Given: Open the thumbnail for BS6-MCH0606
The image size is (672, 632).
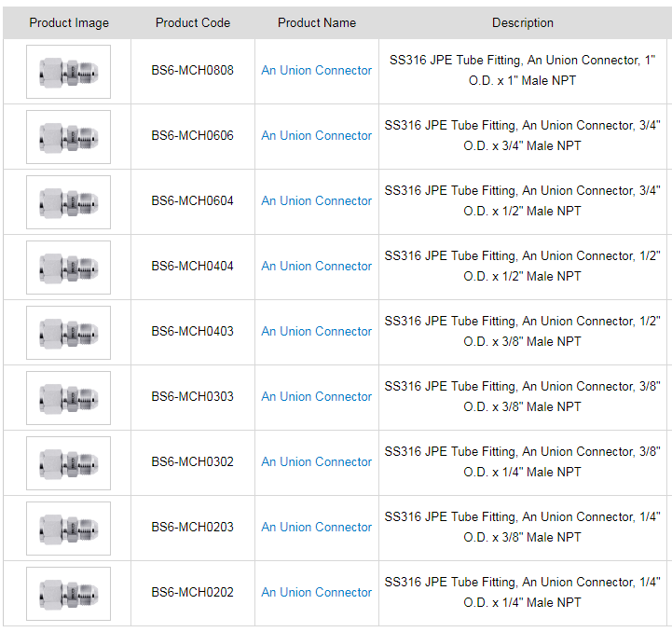Looking at the screenshot, I should click(x=68, y=136).
